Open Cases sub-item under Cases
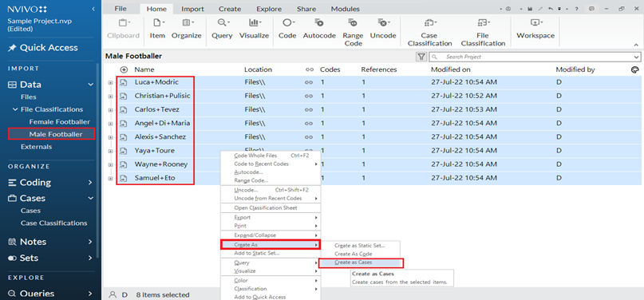 pos(31,211)
